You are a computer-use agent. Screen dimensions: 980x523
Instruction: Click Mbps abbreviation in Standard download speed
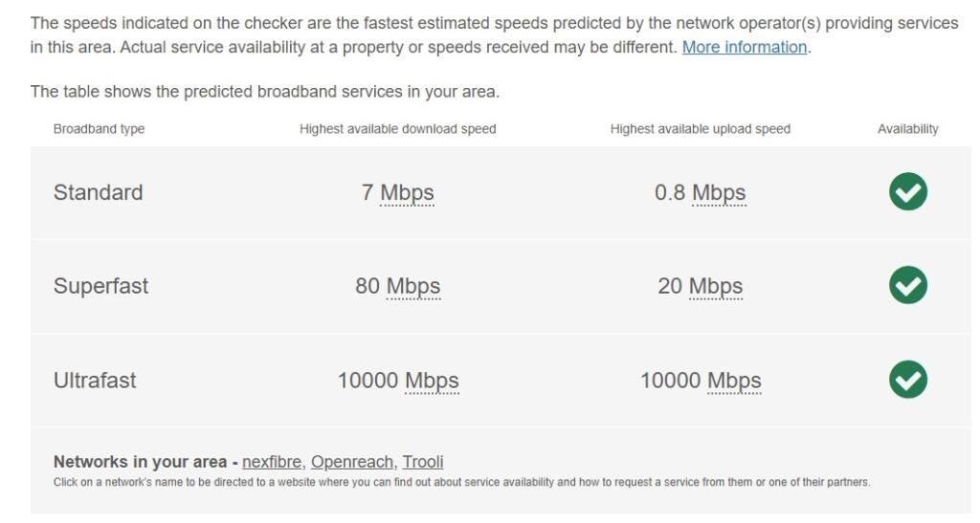(x=407, y=193)
